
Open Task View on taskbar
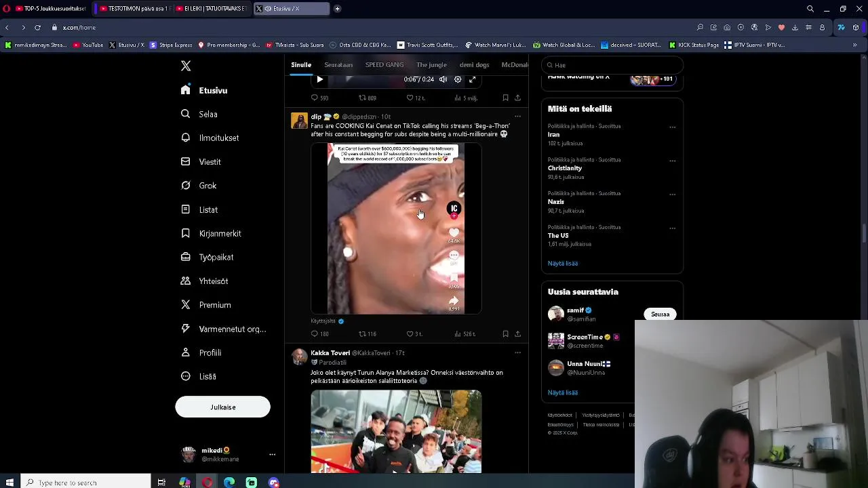[161, 482]
